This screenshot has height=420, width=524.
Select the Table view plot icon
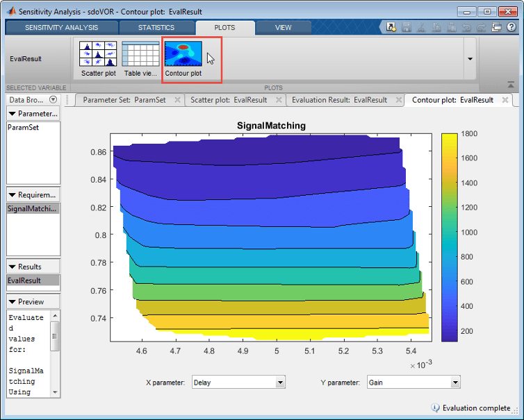[140, 58]
